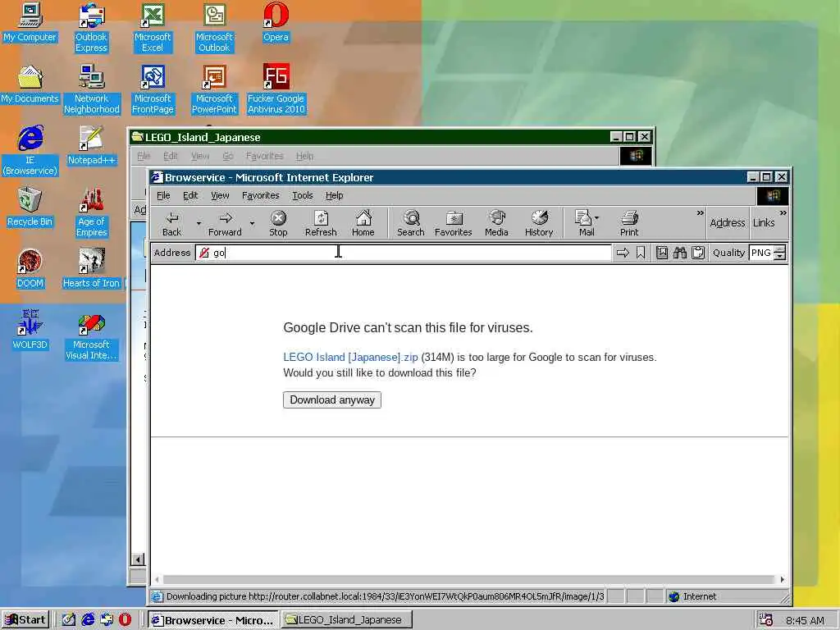
Task: Select Notepad++ desktop shortcut
Action: (x=91, y=146)
